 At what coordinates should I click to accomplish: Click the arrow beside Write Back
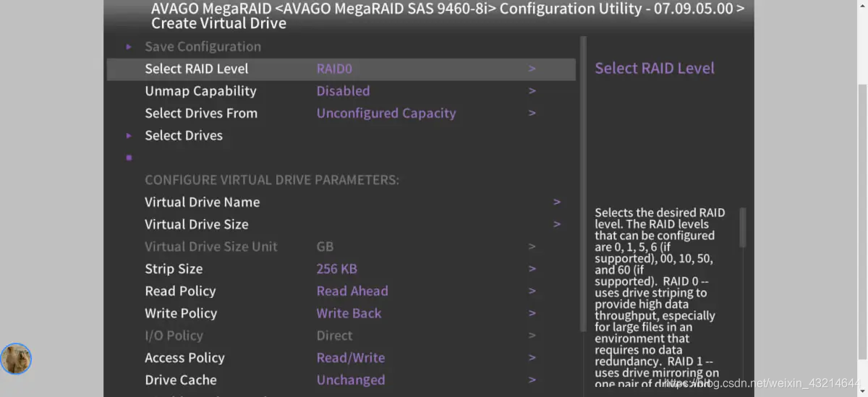tap(532, 314)
